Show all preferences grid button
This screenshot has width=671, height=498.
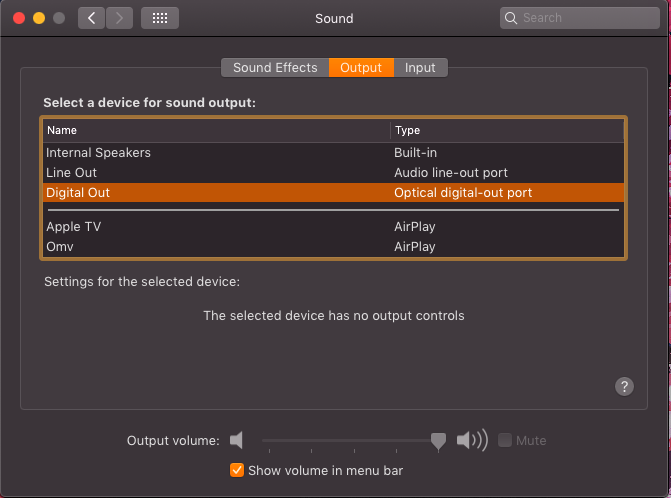click(x=160, y=18)
